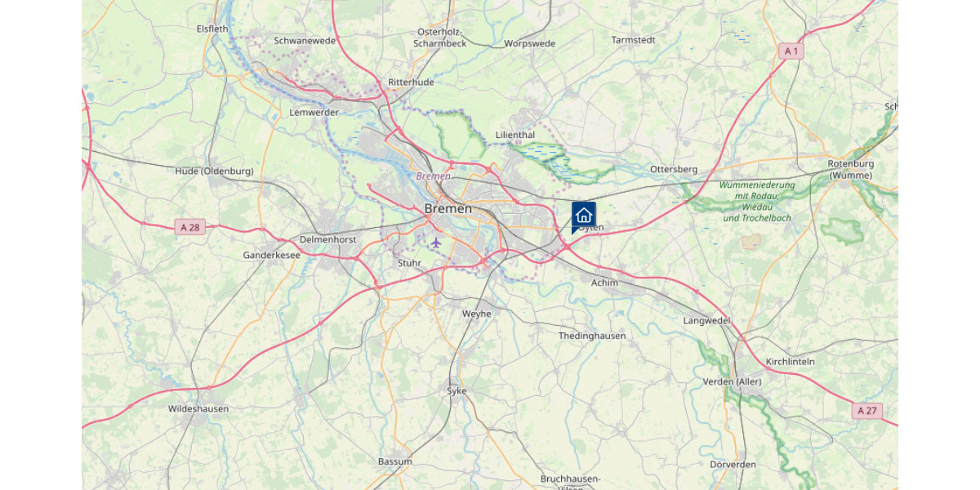
Task: Click the Worpswede label
Action: tap(530, 43)
